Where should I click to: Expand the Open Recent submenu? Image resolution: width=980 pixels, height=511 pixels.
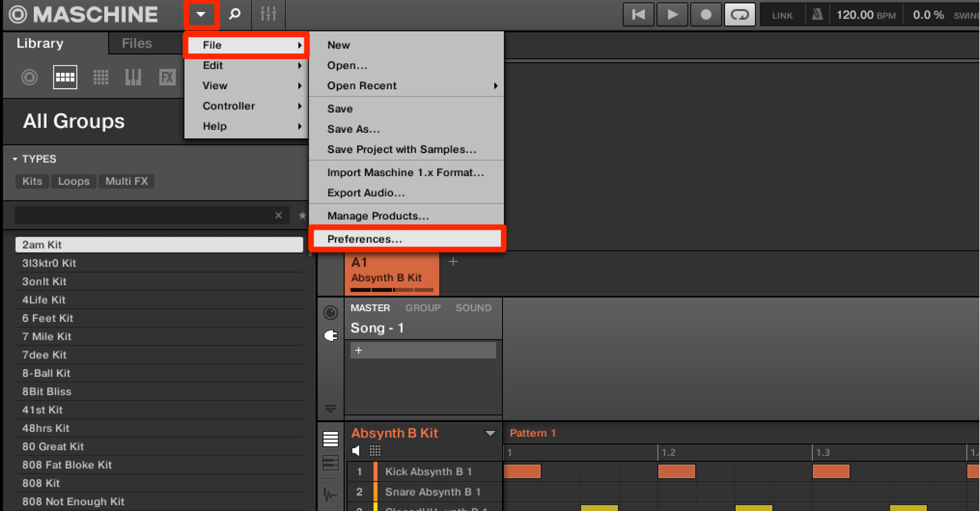click(406, 86)
